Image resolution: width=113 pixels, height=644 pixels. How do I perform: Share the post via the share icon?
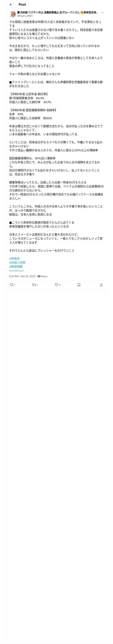tap(101, 285)
